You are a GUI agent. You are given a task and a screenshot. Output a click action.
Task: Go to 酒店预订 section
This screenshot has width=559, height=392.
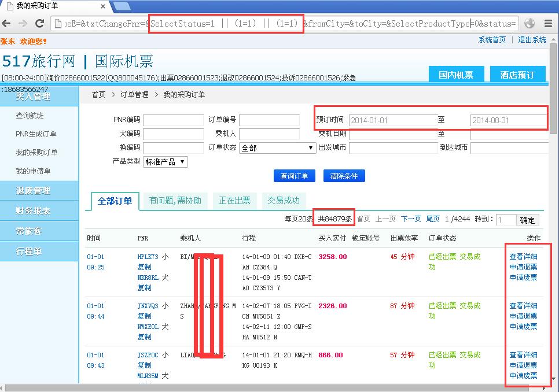[x=517, y=75]
